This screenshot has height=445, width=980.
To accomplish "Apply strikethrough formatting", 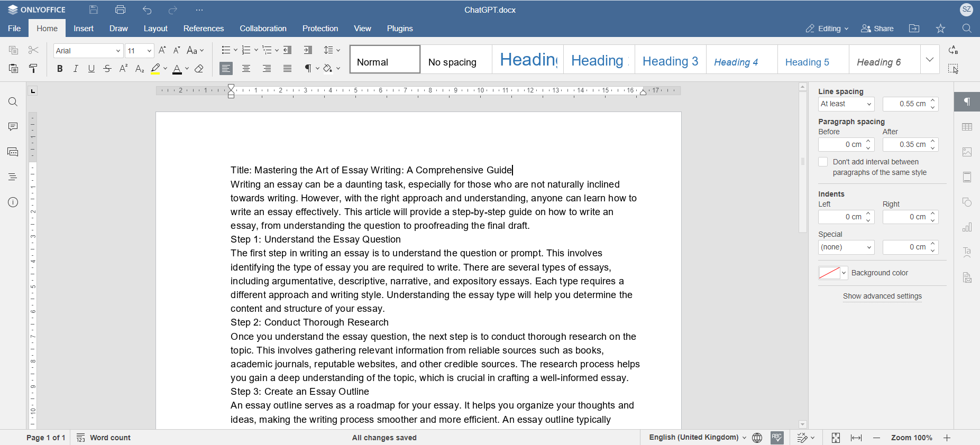I will [107, 69].
